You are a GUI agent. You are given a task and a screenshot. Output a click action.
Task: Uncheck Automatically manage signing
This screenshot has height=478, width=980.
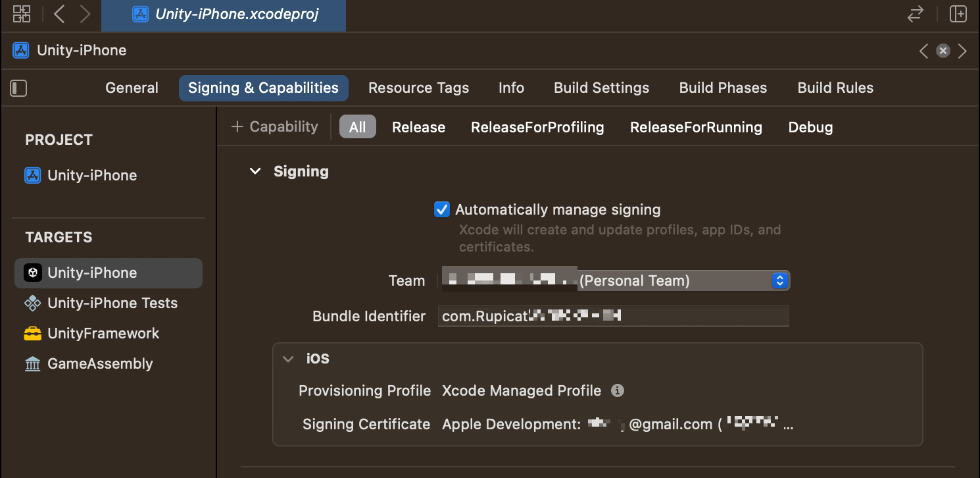tap(441, 210)
